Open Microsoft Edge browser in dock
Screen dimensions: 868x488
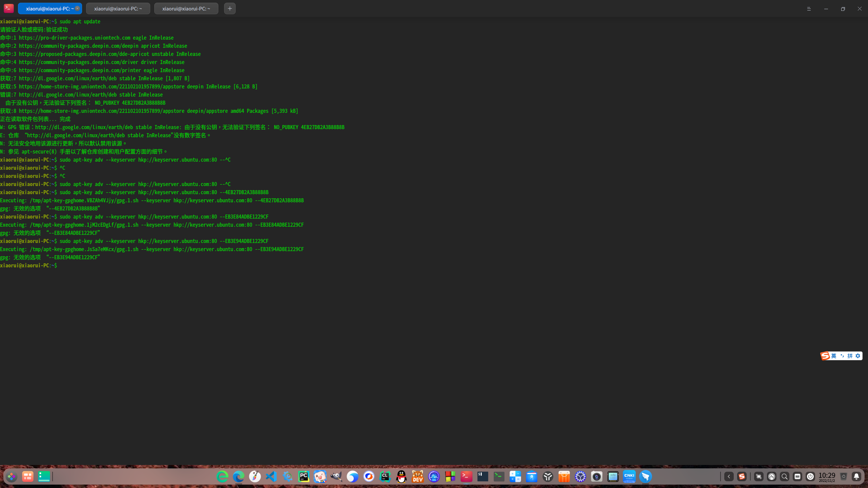pos(239,477)
